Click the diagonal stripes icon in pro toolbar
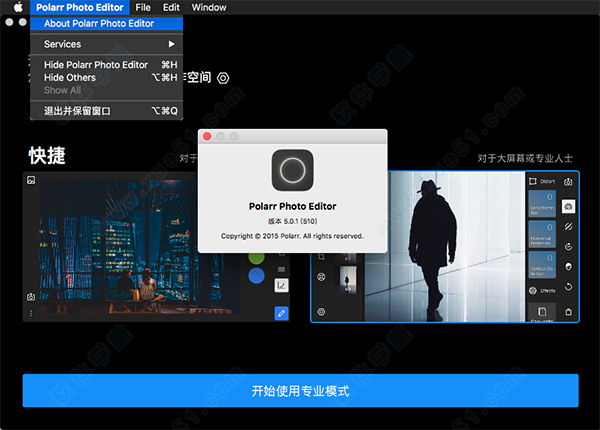Screen dimensions: 600x430 coord(568,227)
